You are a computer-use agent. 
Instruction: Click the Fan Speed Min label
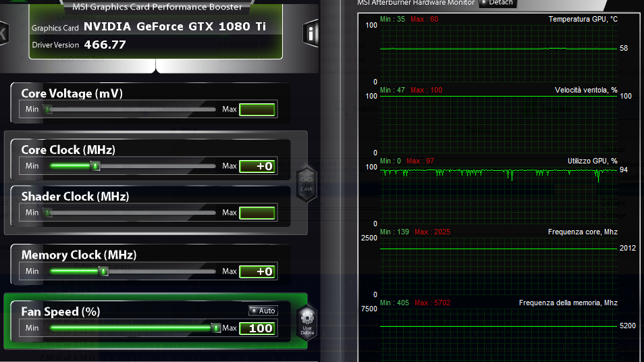[x=32, y=328]
